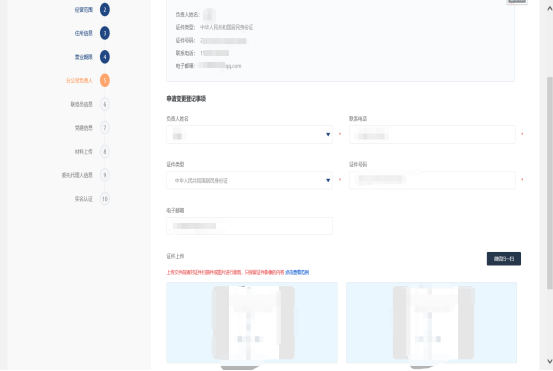Viewport: 553px width, 371px height.
Task: Click the 证件号码 input field
Action: 432,180
